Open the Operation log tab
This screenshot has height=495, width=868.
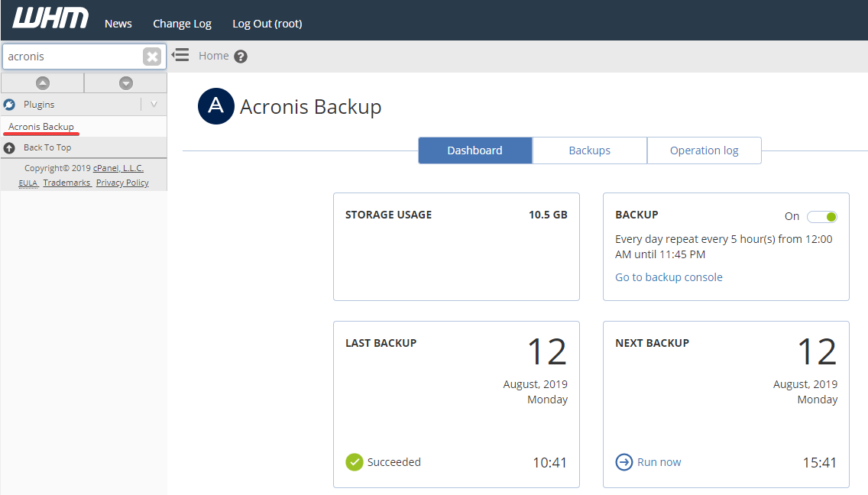[704, 150]
